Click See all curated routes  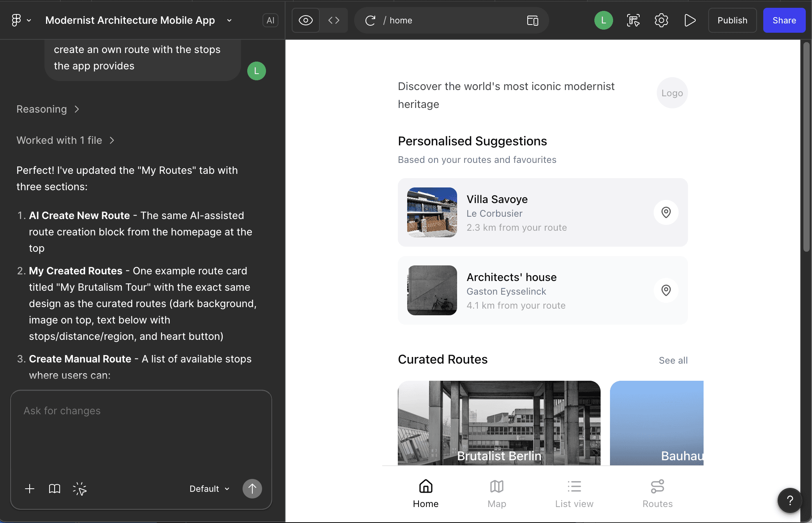[673, 360]
